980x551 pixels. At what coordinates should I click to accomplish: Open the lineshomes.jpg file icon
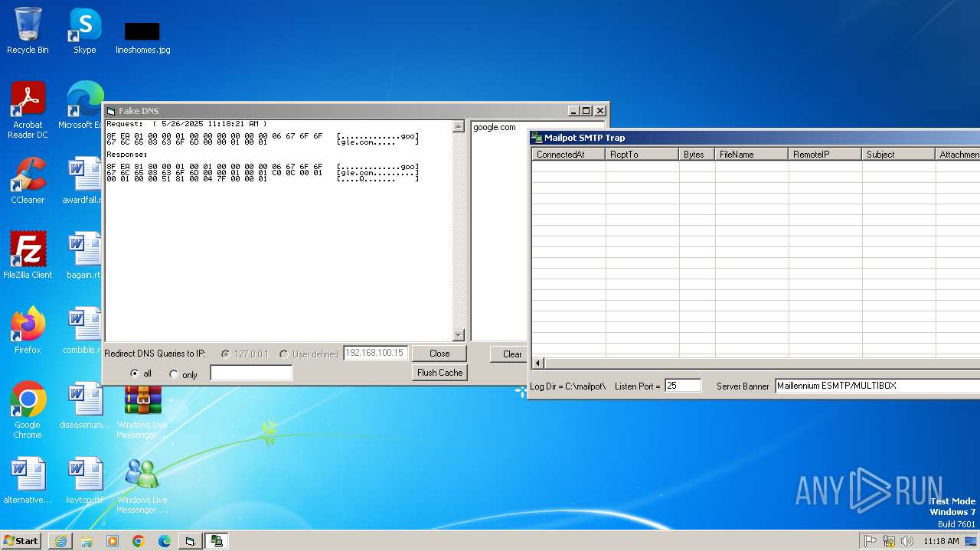pyautogui.click(x=142, y=37)
